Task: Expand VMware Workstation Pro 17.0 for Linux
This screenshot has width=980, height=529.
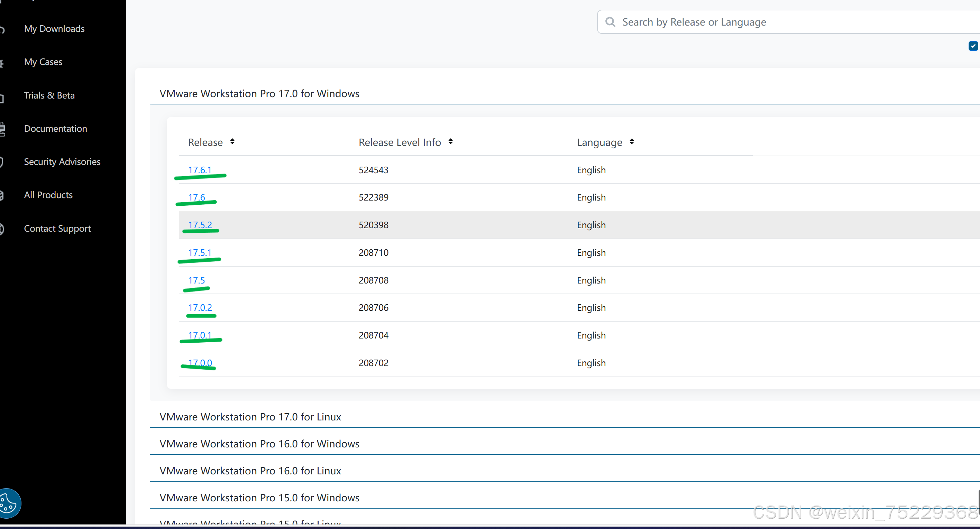Action: click(x=250, y=417)
